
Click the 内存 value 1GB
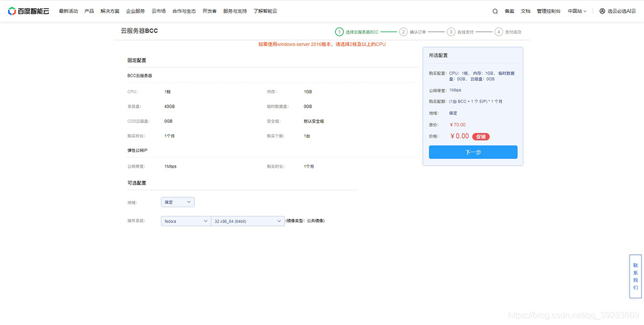point(308,92)
